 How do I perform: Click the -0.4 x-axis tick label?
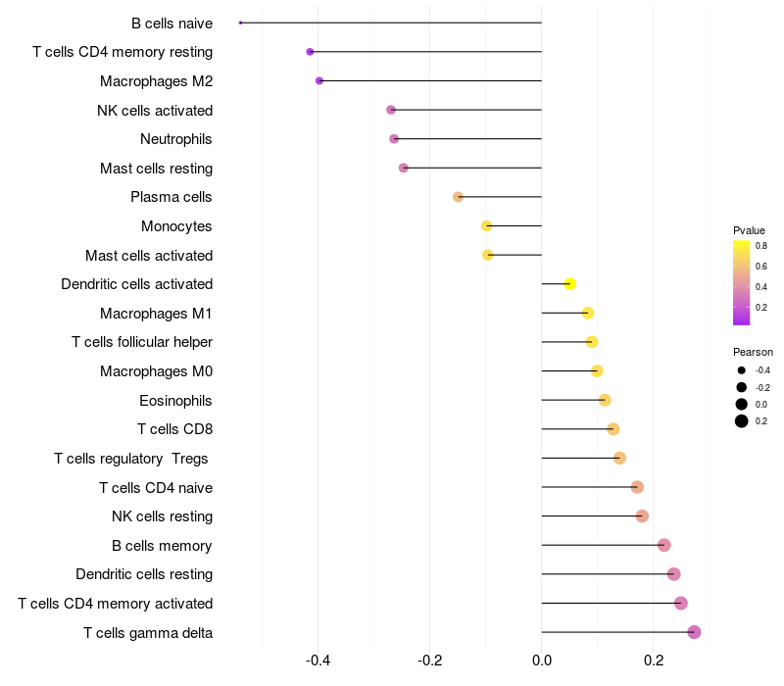click(x=318, y=661)
